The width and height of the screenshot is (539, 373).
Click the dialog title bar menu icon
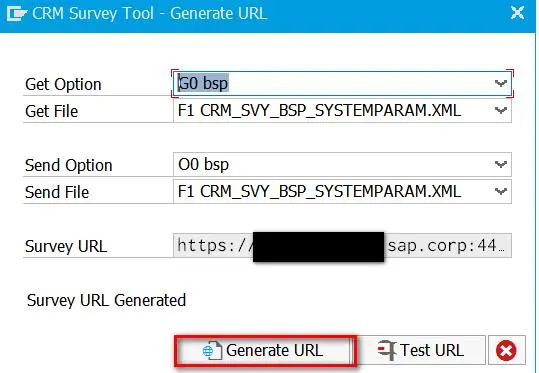tap(16, 14)
